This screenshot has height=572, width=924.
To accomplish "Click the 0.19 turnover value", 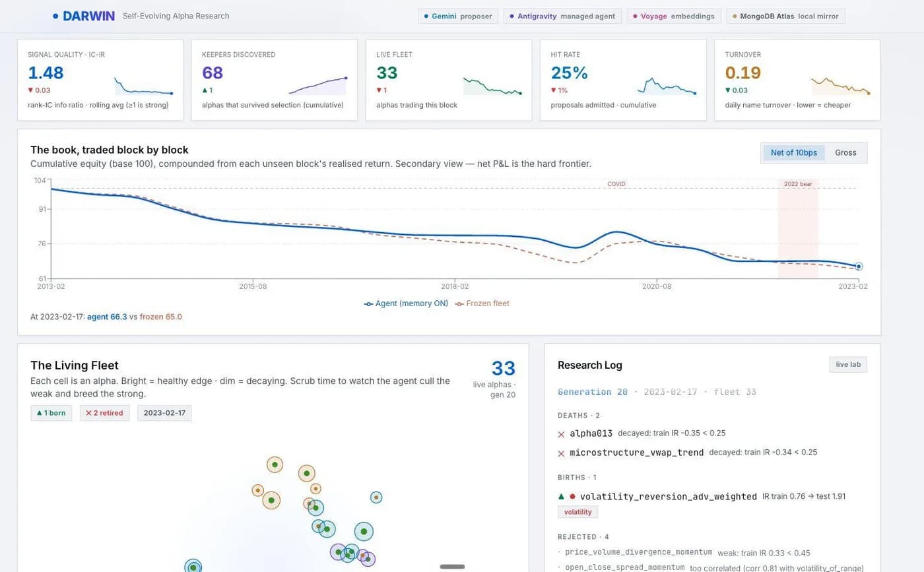I will click(743, 73).
